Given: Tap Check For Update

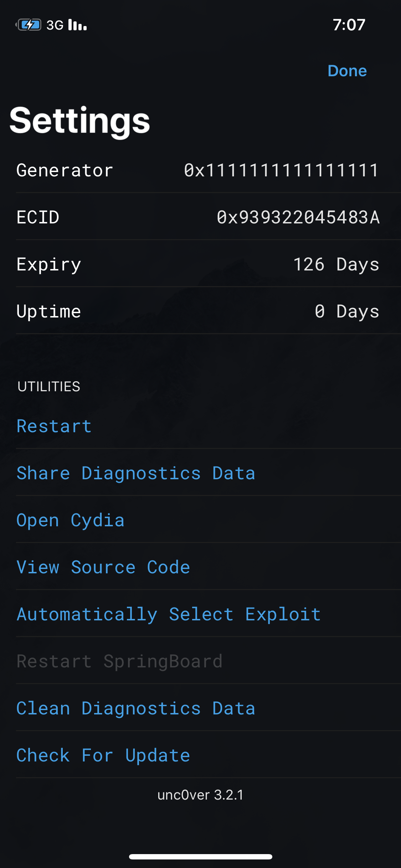Looking at the screenshot, I should 103,755.
